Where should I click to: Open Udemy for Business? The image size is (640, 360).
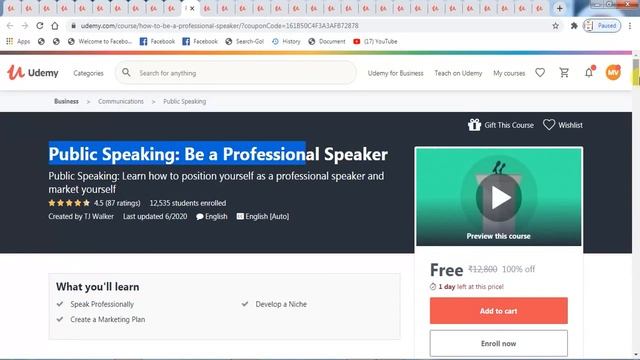pos(396,73)
